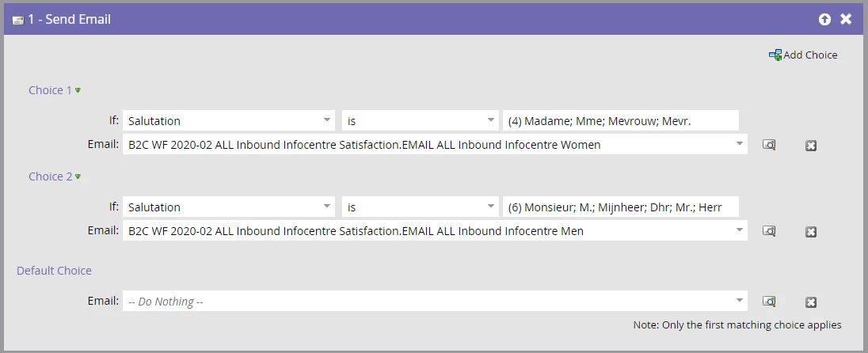
Task: Expand the Choice 1 green arrow menu
Action: [78, 90]
